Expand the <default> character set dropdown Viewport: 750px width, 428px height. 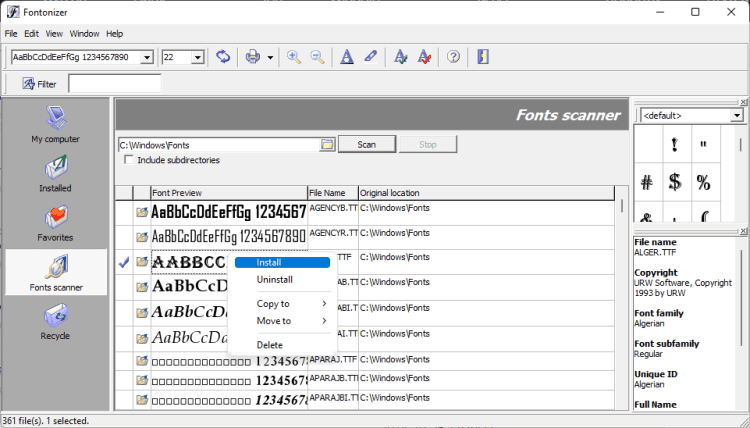pyautogui.click(x=737, y=116)
